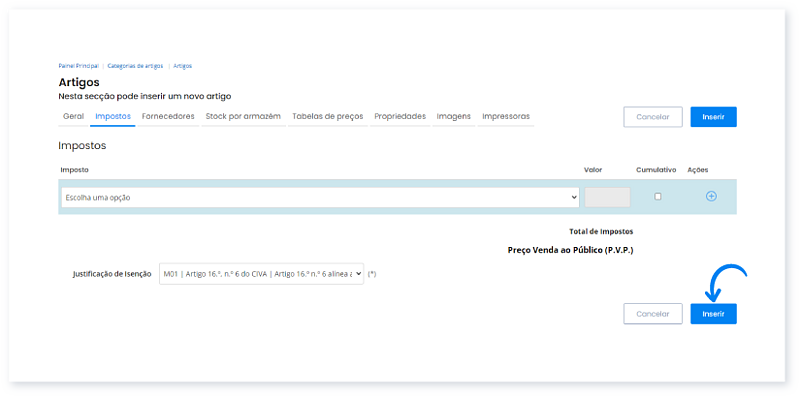
Task: Click the Justificação de Isenção label
Action: 112,274
